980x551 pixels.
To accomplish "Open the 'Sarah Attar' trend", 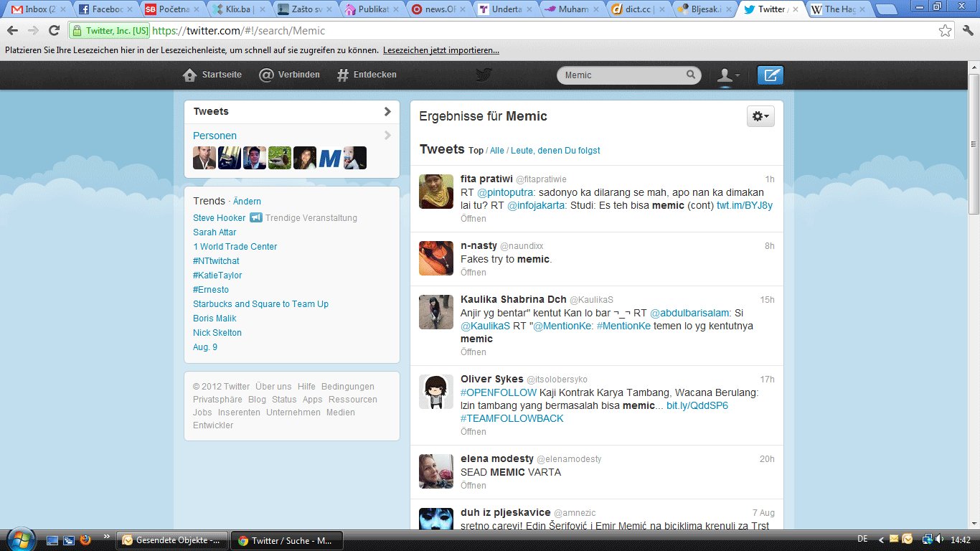I will pos(215,232).
